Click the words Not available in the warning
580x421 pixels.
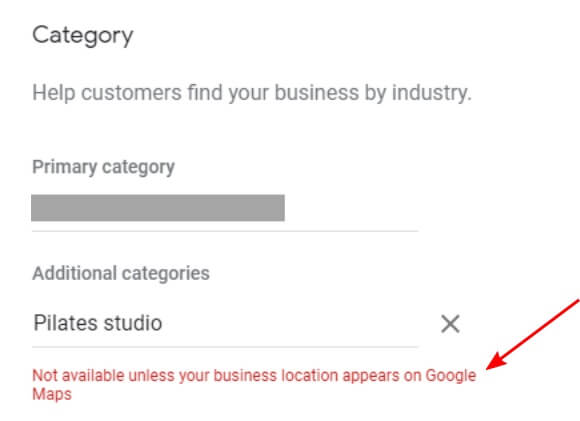click(78, 375)
